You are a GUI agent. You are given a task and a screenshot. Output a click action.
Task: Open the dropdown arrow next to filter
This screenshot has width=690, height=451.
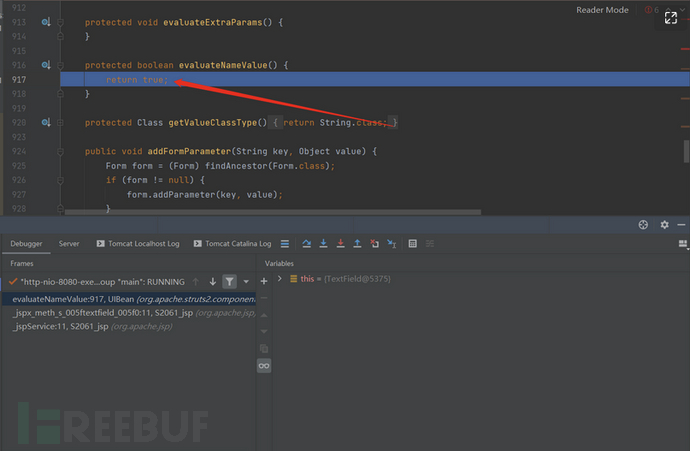[246, 282]
